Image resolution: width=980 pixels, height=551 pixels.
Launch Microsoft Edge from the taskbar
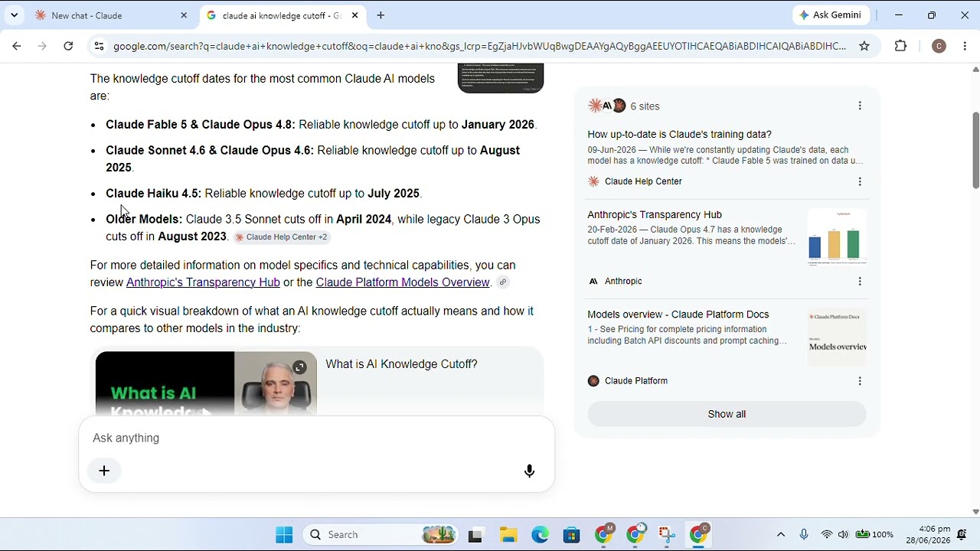point(541,535)
